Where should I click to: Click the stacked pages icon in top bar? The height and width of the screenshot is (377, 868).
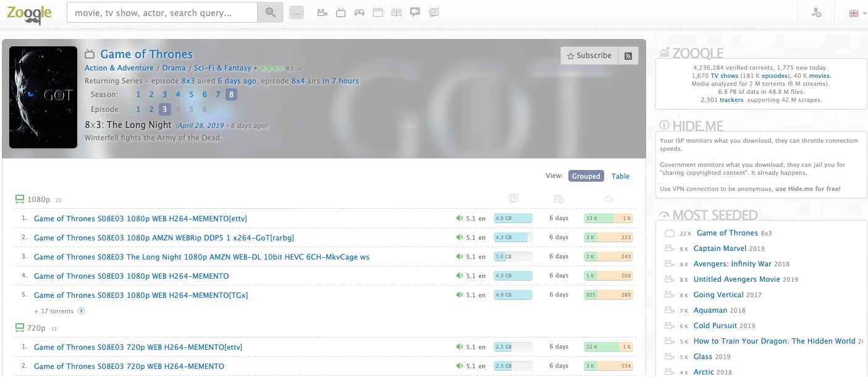[x=434, y=12]
